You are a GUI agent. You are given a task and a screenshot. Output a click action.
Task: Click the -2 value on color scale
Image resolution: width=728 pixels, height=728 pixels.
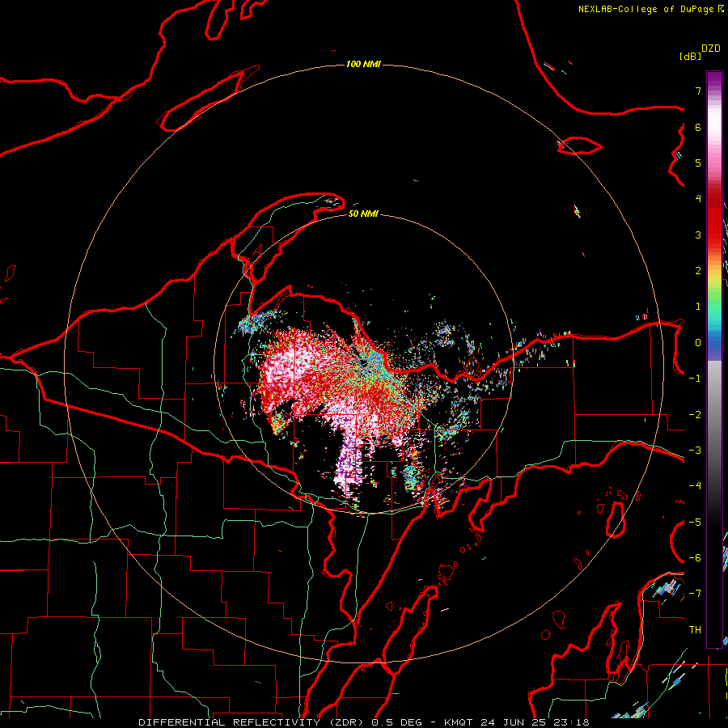point(695,415)
